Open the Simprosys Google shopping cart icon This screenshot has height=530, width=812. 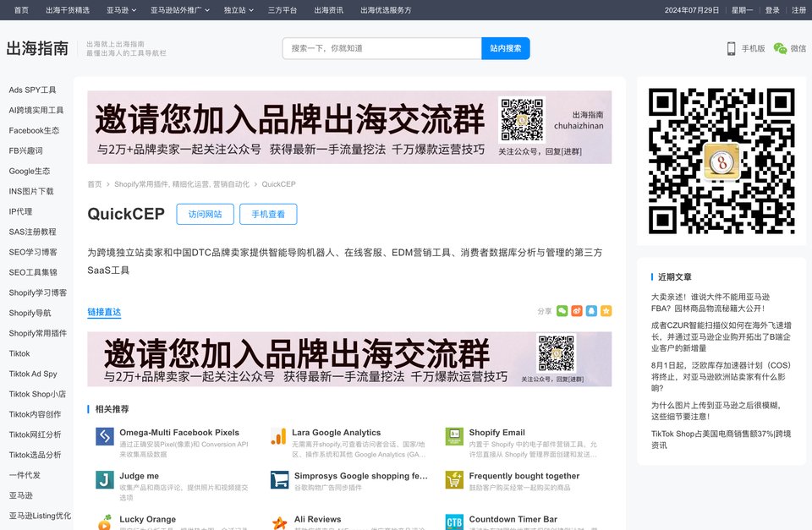[280, 480]
